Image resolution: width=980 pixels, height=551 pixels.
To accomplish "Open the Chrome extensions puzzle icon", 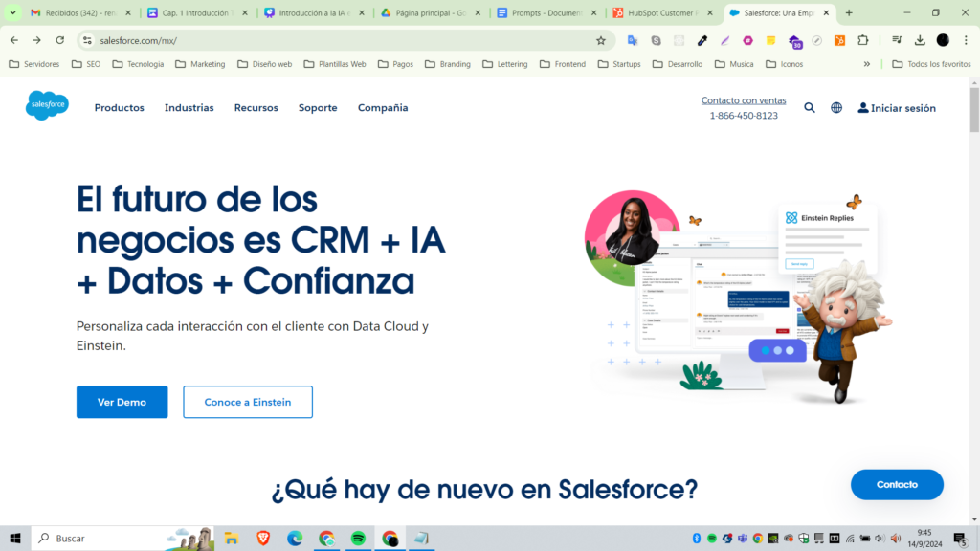I will click(x=862, y=40).
